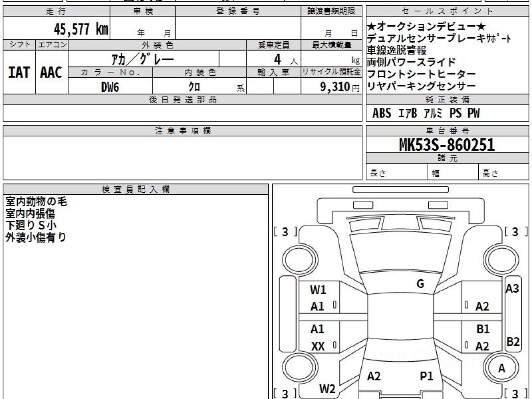532x399 pixels.
Task: Click the W2 mark on the diagram
Action: 327,389
